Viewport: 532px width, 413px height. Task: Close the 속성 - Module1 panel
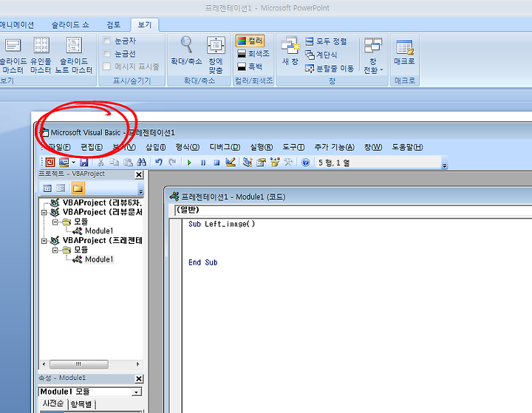[x=139, y=379]
